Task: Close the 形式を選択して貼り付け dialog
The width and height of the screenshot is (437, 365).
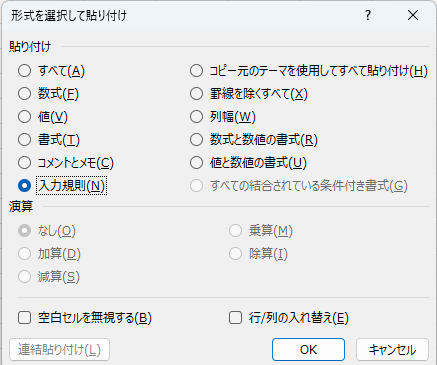Action: click(x=413, y=15)
